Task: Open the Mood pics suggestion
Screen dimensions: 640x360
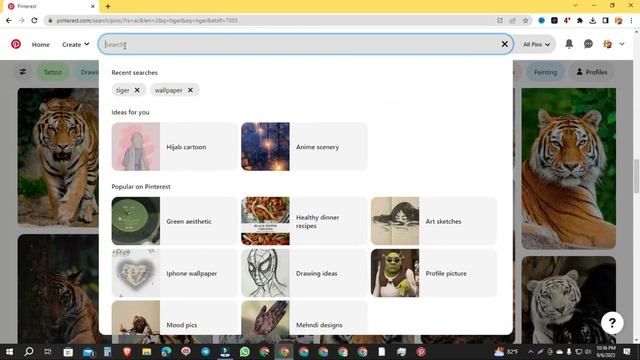Action: [x=174, y=318]
